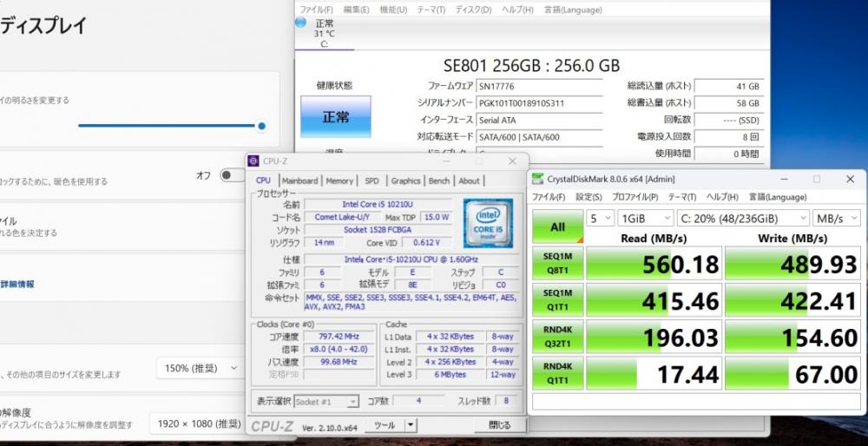Click the 489.93 sequential write result

793,264
